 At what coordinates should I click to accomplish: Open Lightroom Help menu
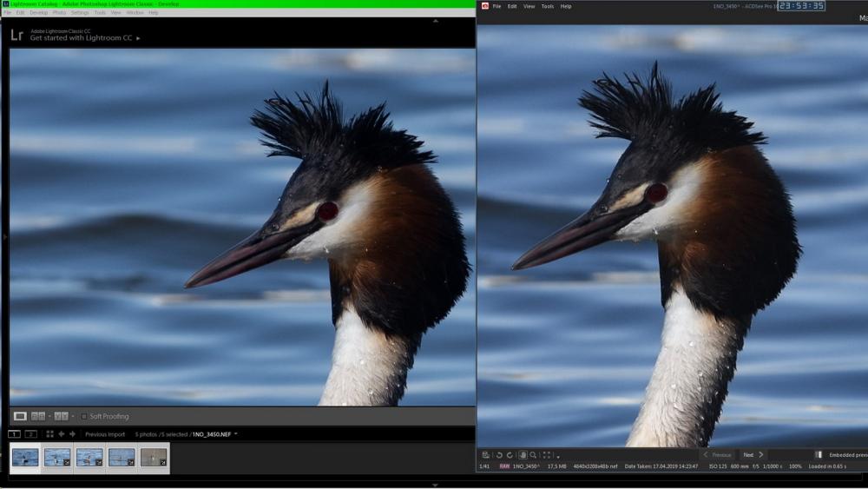click(x=154, y=12)
